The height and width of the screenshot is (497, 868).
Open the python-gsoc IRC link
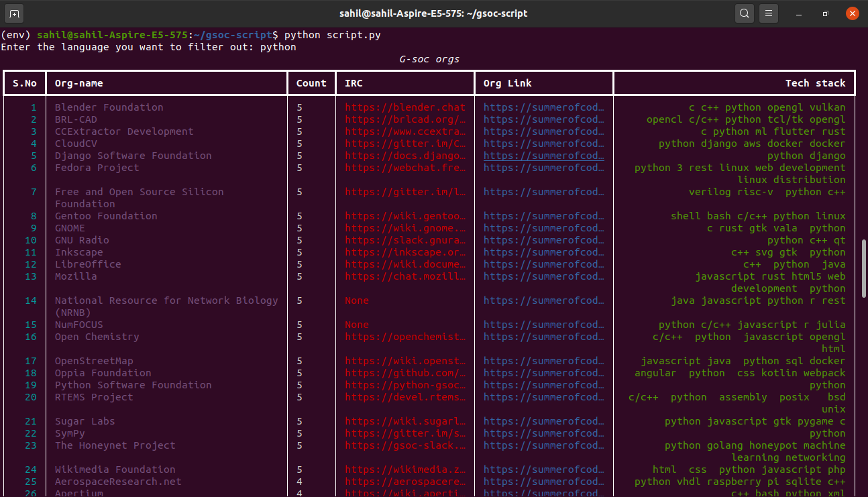pyautogui.click(x=405, y=385)
